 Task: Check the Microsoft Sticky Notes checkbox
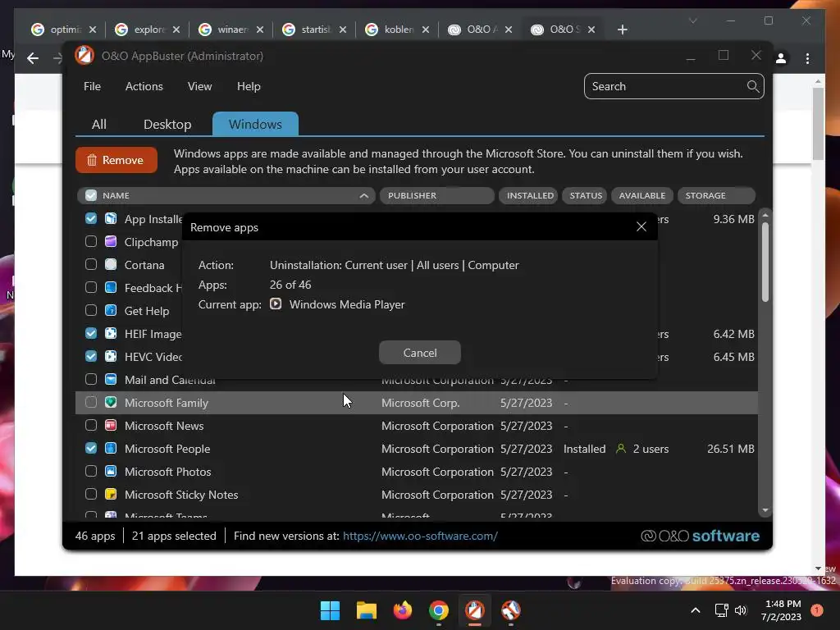91,495
